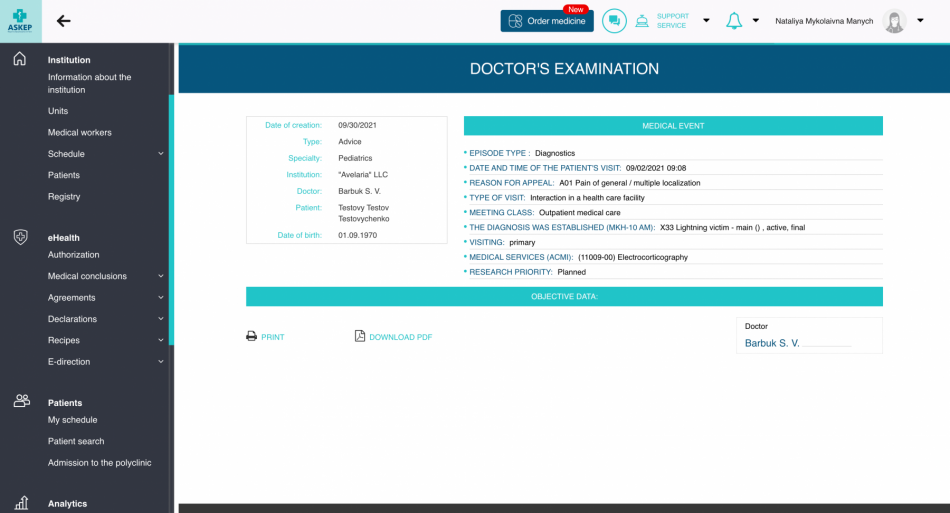950x513 pixels.
Task: Click the Order medicine button
Action: tap(547, 21)
